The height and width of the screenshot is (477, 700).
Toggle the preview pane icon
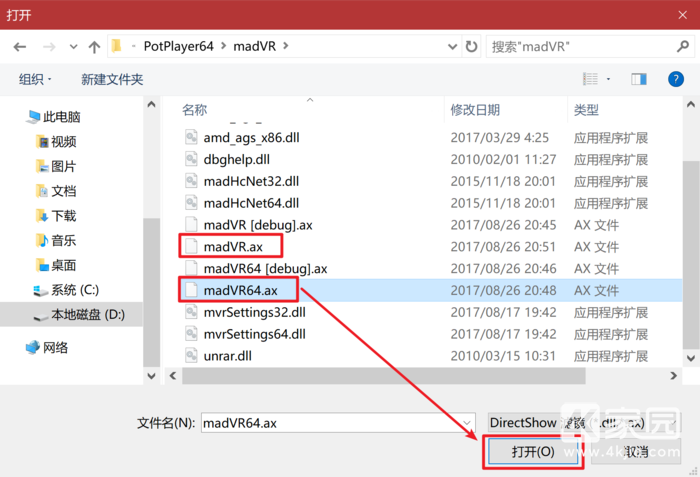tap(637, 79)
